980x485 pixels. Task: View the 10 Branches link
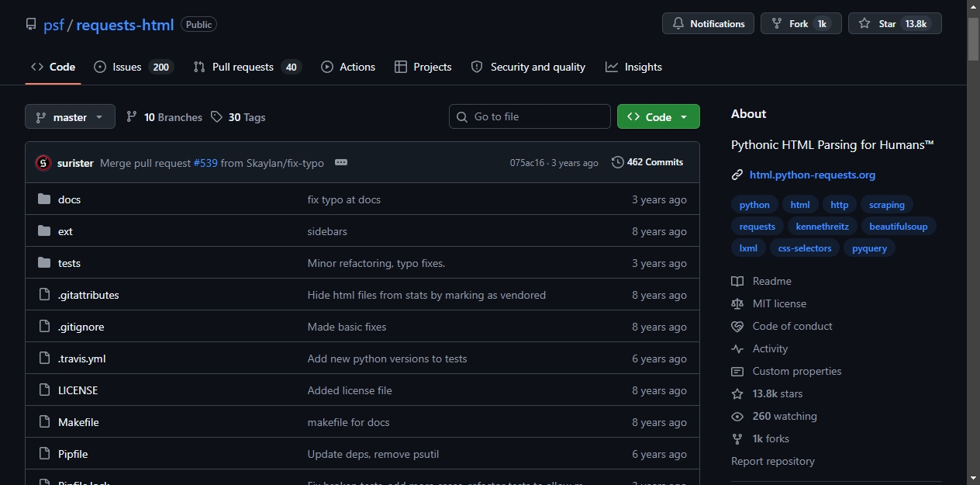(164, 117)
